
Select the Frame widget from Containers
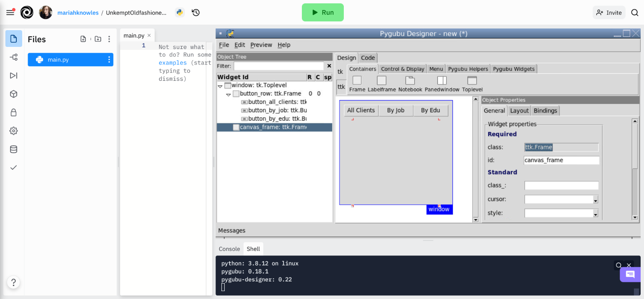point(357,80)
